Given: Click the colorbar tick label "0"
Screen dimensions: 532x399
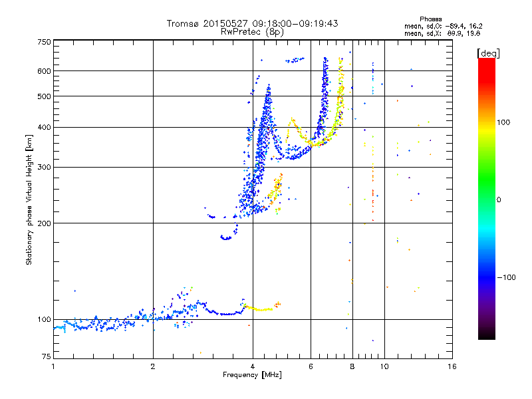Looking at the screenshot, I should tap(499, 199).
